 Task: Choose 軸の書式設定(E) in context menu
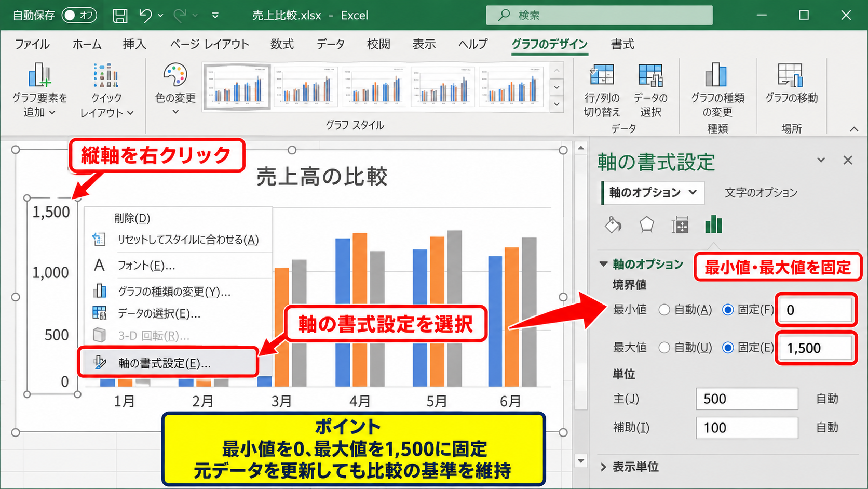168,363
